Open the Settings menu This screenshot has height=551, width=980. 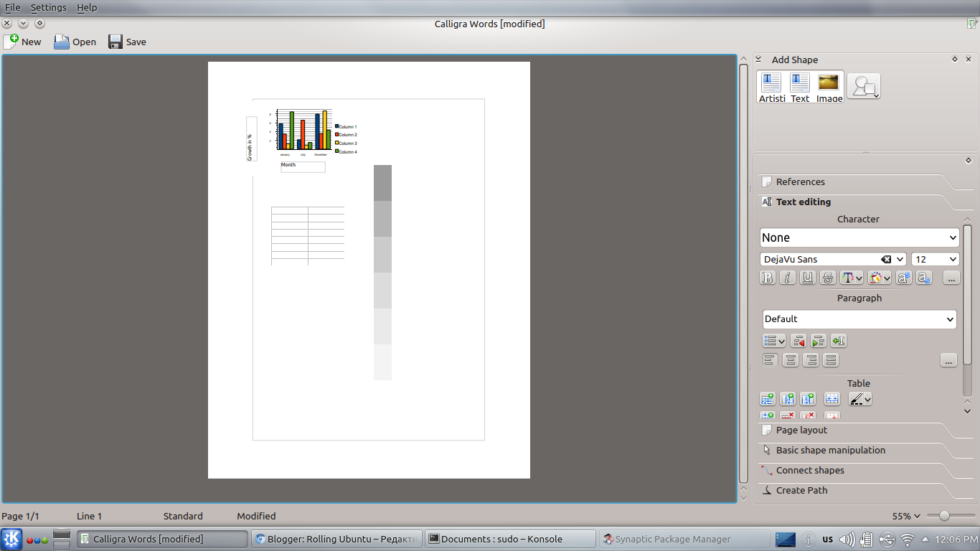coord(48,7)
